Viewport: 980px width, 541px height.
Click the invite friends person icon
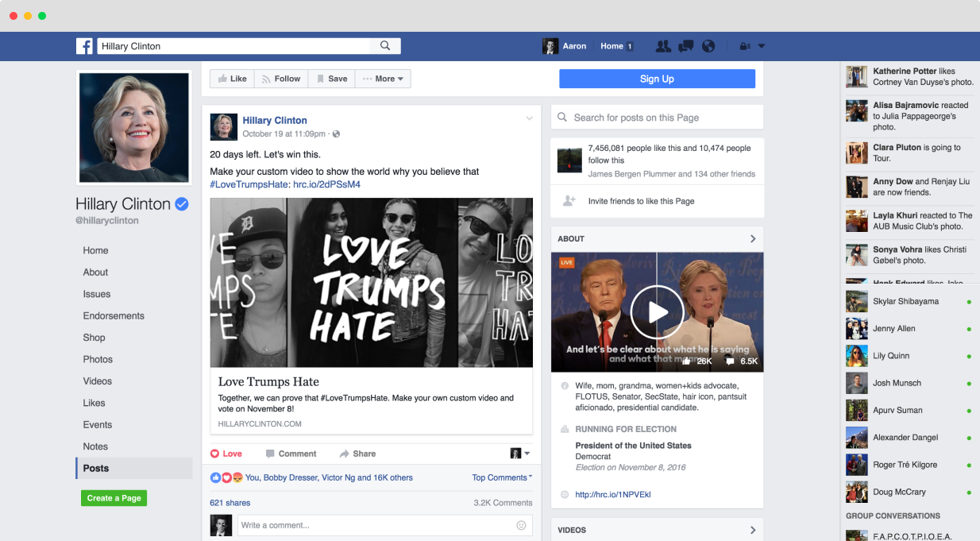click(x=569, y=201)
